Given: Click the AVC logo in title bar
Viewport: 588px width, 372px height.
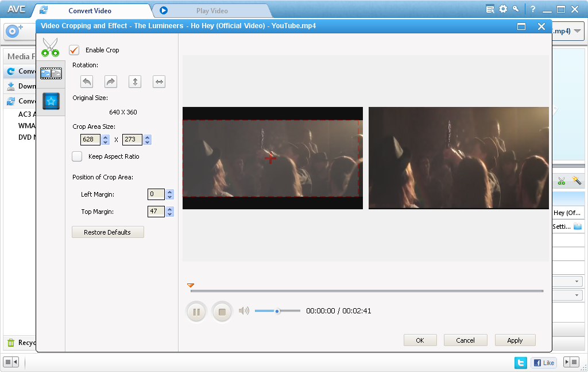Looking at the screenshot, I should 16,9.
